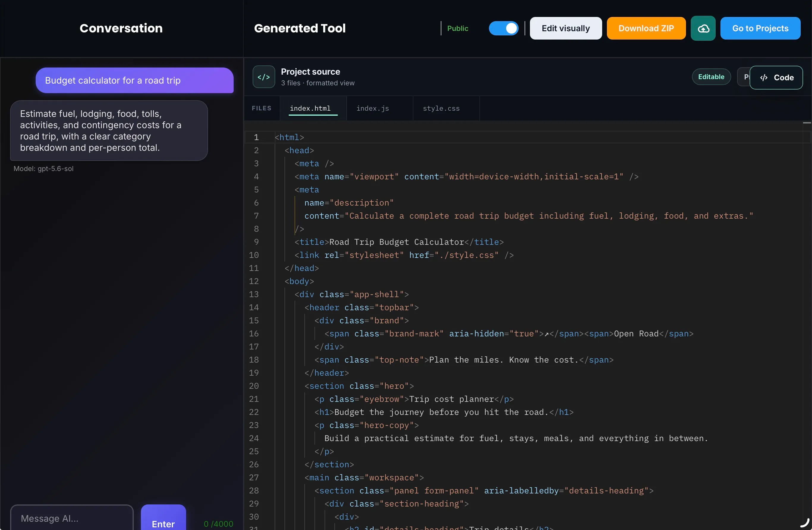Viewport: 812px width, 530px height.
Task: Click the 'Estimate fuel, lodging' response bubble
Action: tap(109, 131)
